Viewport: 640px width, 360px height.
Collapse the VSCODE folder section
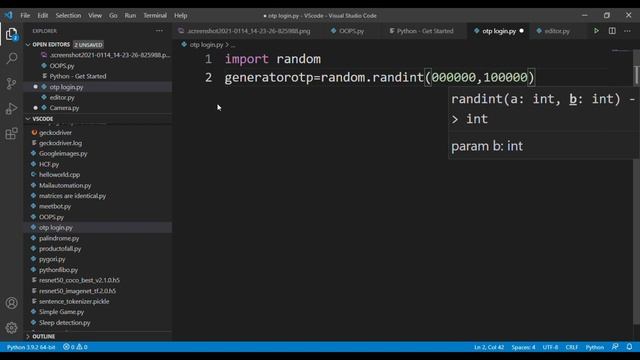[x=42, y=119]
